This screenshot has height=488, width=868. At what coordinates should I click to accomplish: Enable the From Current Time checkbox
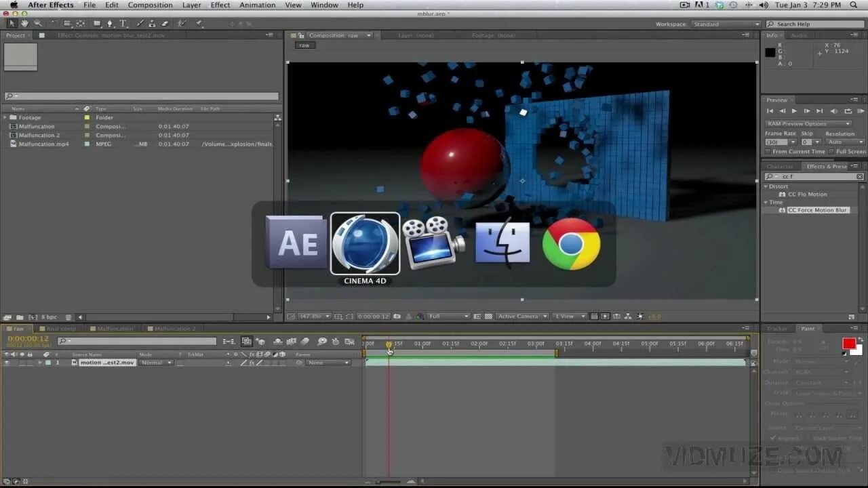tap(768, 151)
